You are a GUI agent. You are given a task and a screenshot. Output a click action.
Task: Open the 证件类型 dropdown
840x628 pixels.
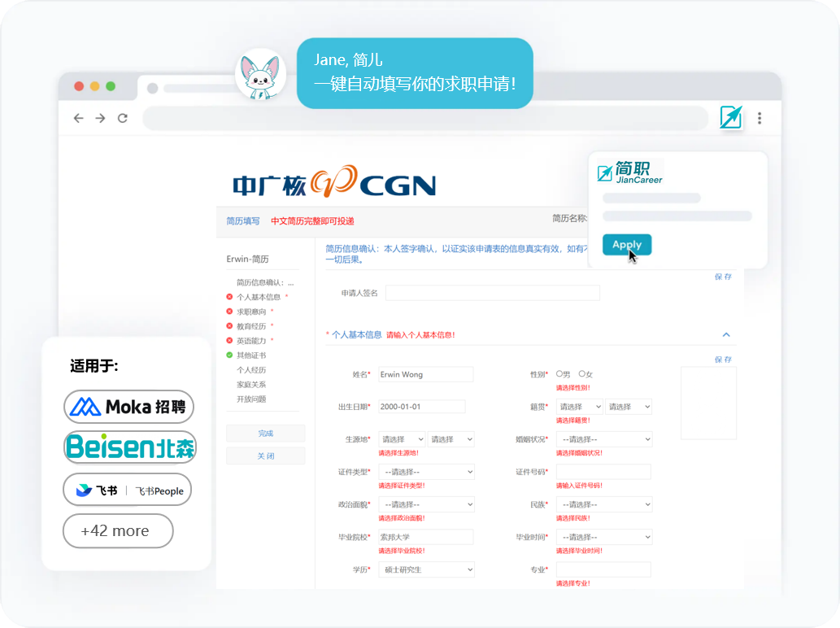click(x=426, y=472)
